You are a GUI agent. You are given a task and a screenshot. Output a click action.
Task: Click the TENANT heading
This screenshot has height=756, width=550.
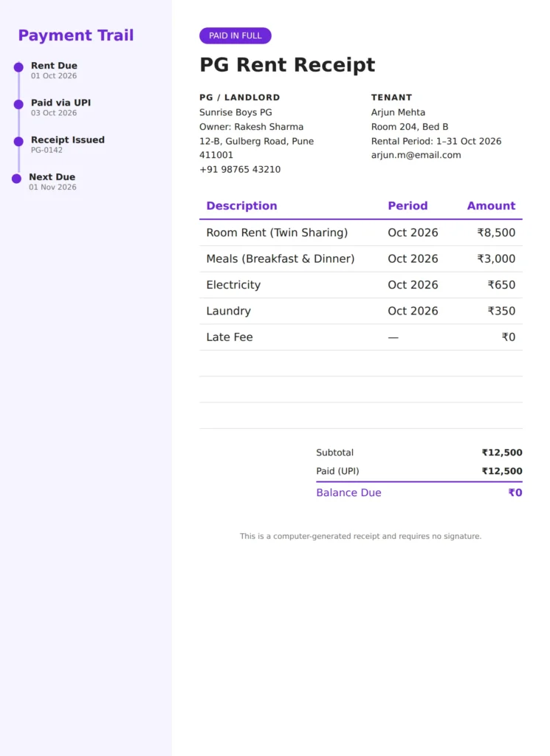tap(391, 97)
